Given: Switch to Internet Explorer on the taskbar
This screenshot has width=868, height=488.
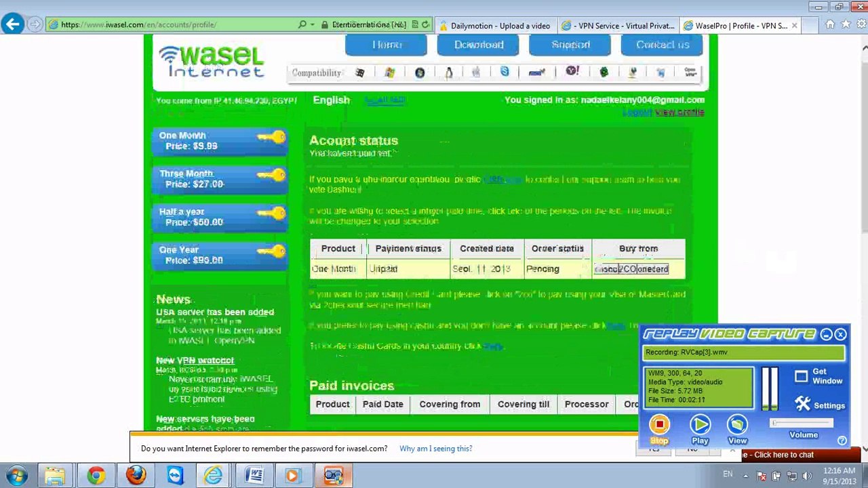Looking at the screenshot, I should click(x=214, y=475).
